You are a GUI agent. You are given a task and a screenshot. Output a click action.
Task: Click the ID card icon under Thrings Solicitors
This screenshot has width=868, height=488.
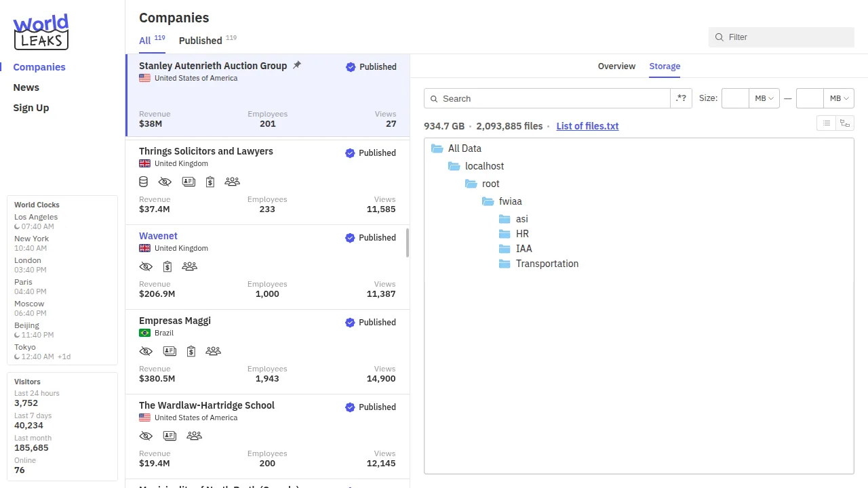[189, 182]
